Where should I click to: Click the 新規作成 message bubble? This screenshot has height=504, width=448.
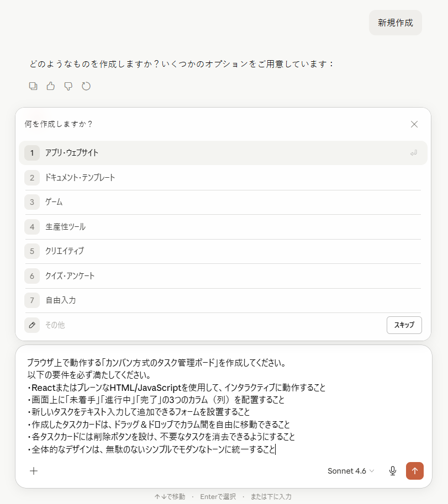396,23
